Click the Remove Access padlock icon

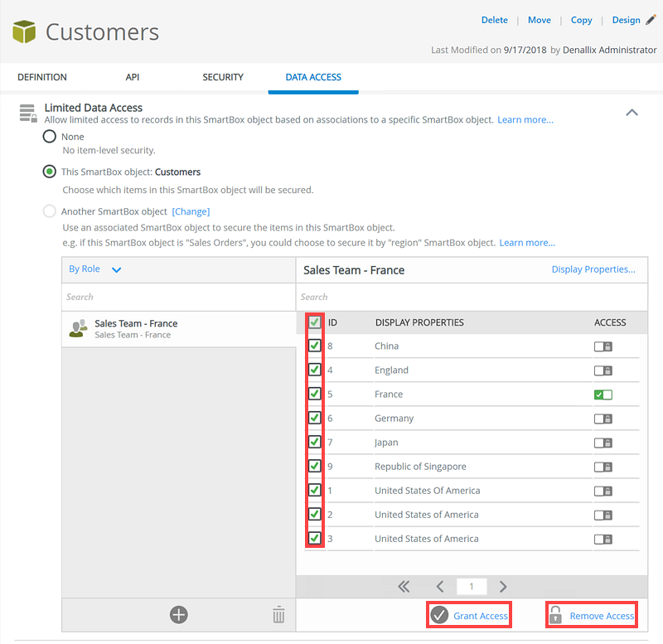pos(556,615)
